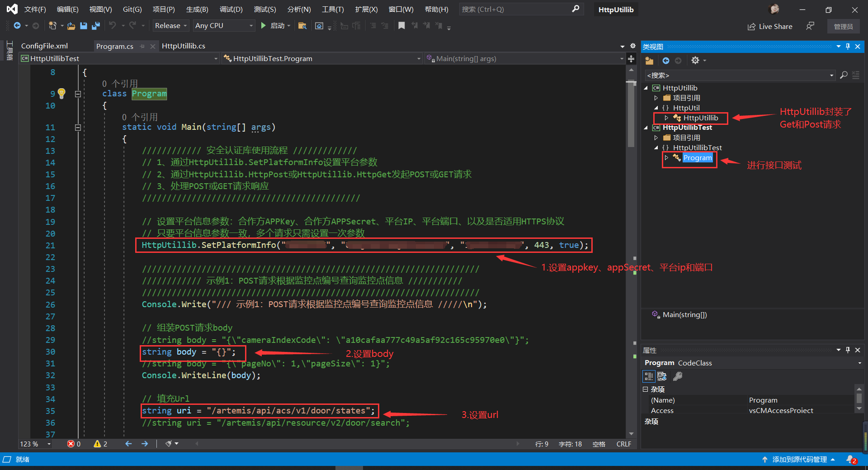This screenshot has width=868, height=470.
Task: Toggle the bookmark icon in toolbar
Action: point(401,26)
